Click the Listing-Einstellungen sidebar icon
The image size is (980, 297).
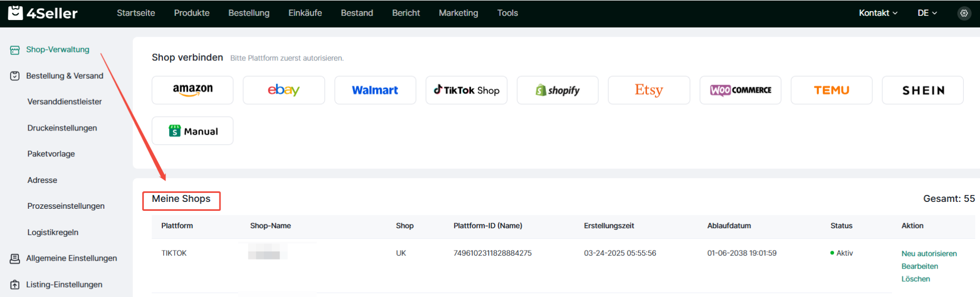pyautogui.click(x=15, y=285)
